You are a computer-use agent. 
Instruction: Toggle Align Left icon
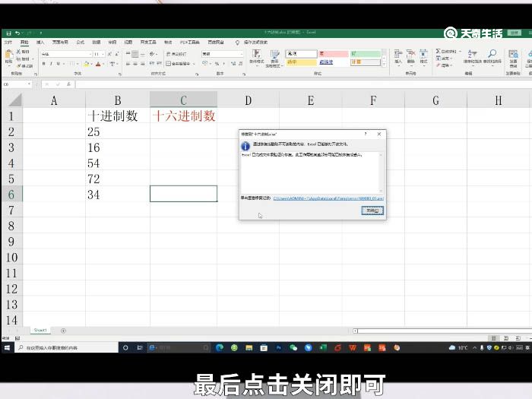tap(128, 63)
